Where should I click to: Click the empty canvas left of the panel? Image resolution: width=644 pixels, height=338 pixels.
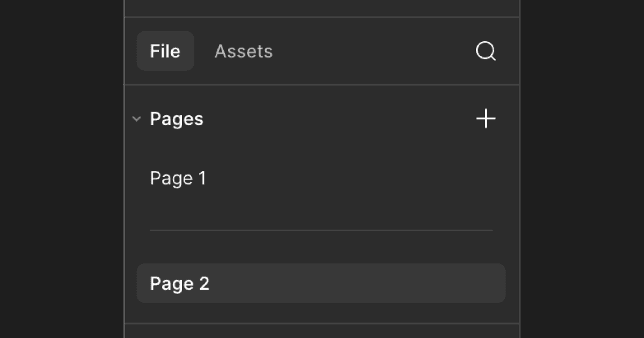click(62, 169)
